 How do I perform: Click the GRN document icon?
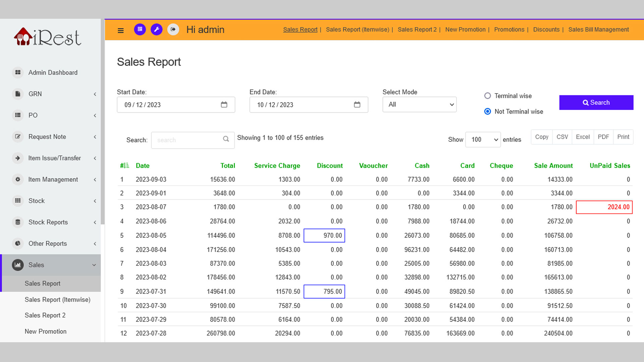[18, 94]
